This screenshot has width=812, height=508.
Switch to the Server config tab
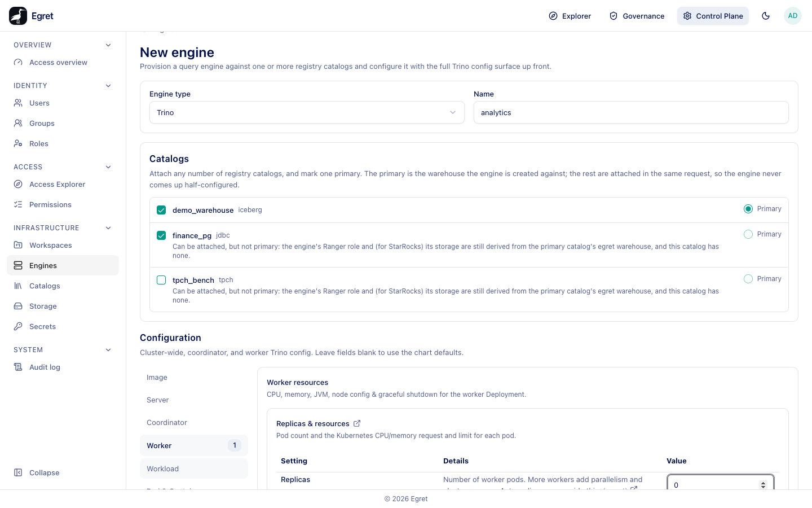194,400
